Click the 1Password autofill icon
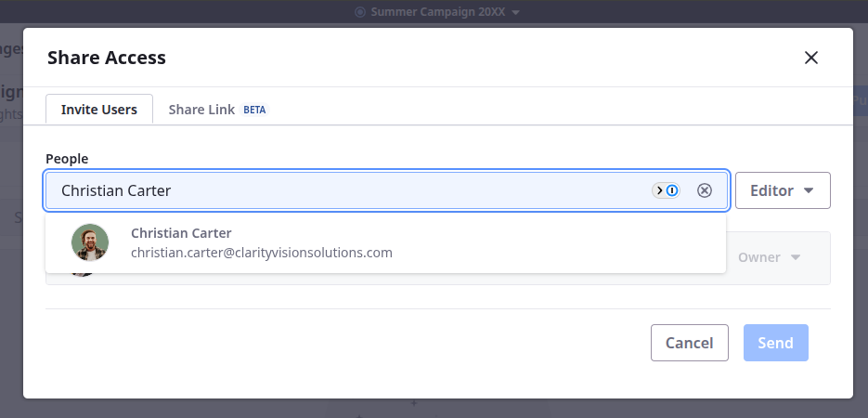This screenshot has height=418, width=868. click(x=667, y=190)
